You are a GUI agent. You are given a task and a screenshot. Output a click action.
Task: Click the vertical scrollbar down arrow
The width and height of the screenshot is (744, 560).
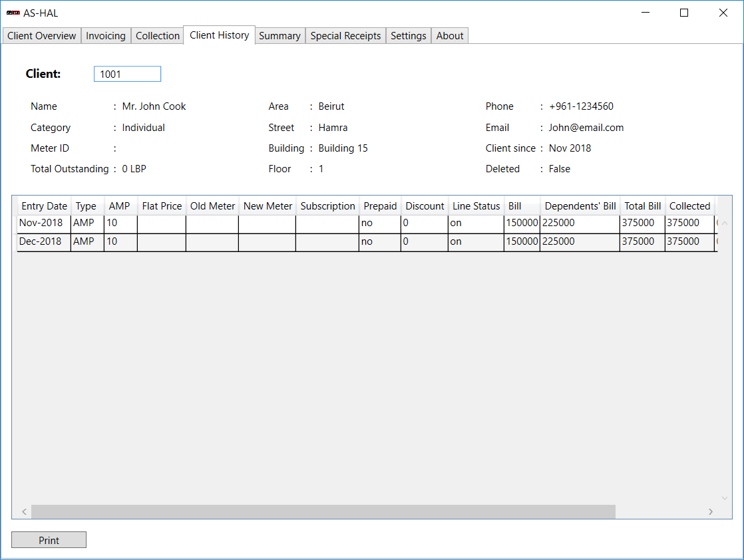(x=725, y=498)
